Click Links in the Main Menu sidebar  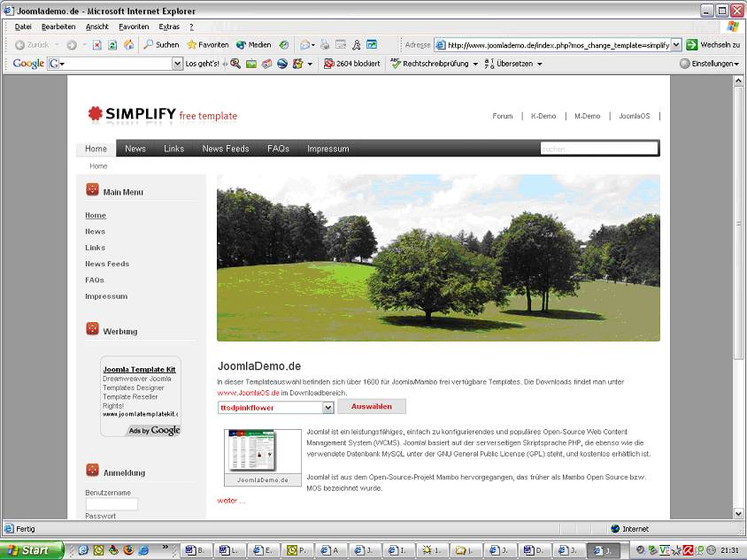96,248
